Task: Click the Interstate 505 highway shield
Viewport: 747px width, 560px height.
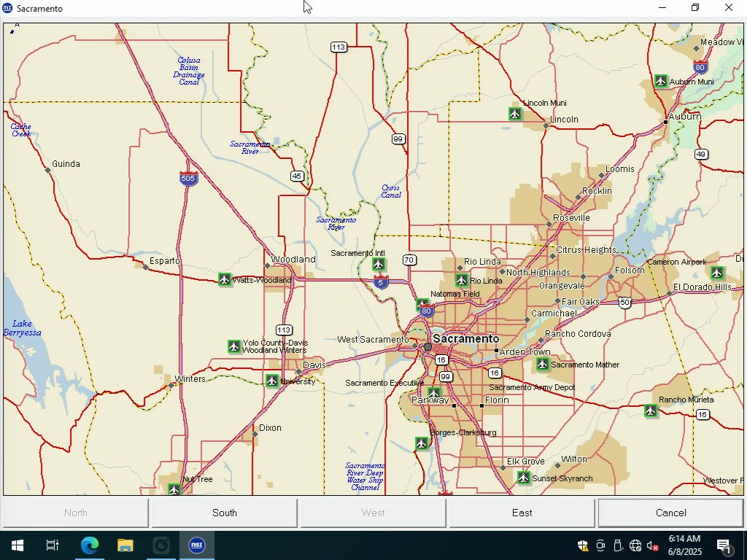Action: 189,178
